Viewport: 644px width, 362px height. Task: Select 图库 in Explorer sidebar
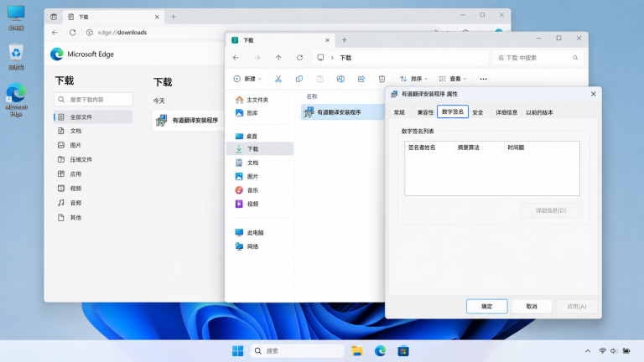[x=260, y=113]
